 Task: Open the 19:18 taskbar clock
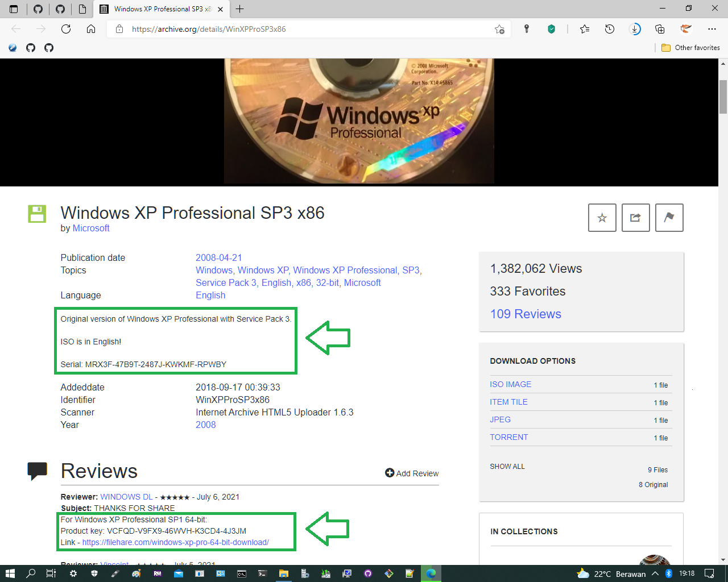click(x=687, y=573)
